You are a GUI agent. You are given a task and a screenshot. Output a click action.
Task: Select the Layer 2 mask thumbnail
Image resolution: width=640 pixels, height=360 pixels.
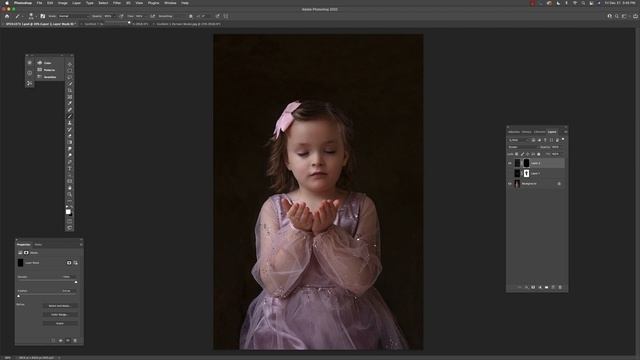coord(527,163)
